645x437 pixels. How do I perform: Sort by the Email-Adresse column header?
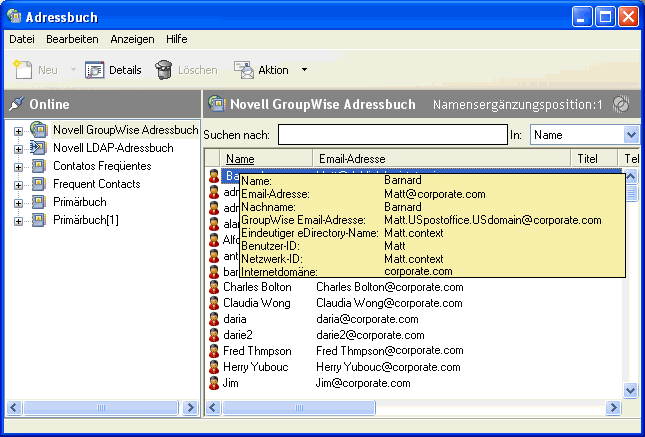coord(442,158)
